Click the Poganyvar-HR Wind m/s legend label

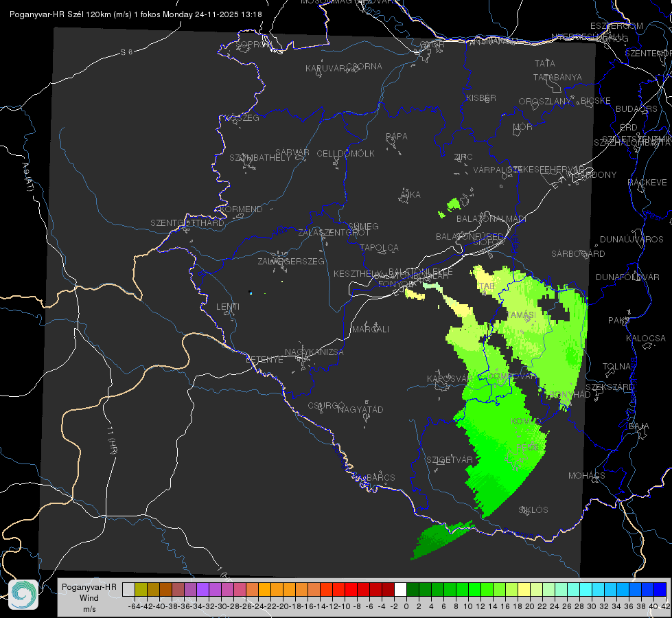tap(89, 598)
